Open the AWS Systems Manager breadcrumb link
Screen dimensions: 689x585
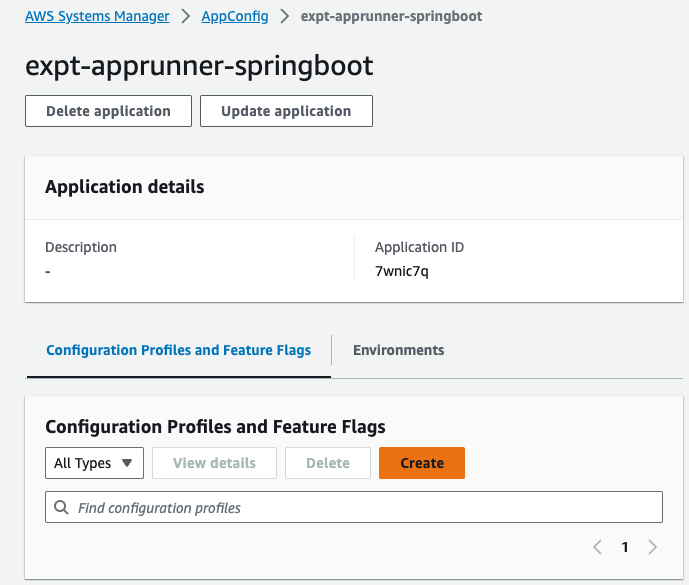(97, 16)
